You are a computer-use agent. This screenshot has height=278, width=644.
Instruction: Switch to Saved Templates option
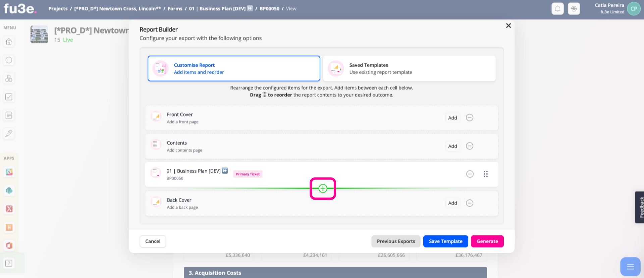coord(409,68)
